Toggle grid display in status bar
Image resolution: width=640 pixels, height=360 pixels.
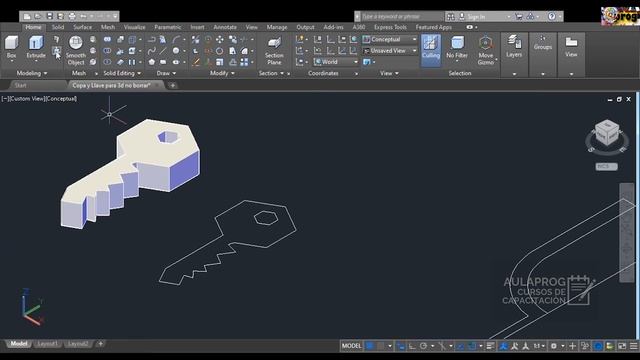(x=369, y=346)
